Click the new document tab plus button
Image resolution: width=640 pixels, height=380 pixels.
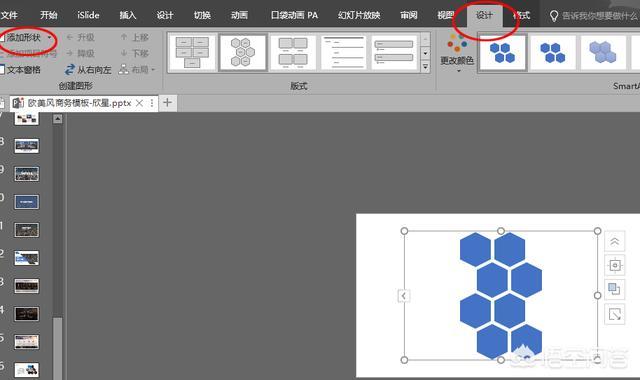[167, 102]
